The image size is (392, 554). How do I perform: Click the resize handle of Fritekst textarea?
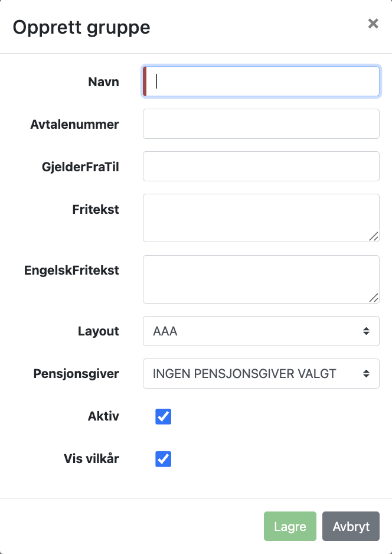(374, 236)
